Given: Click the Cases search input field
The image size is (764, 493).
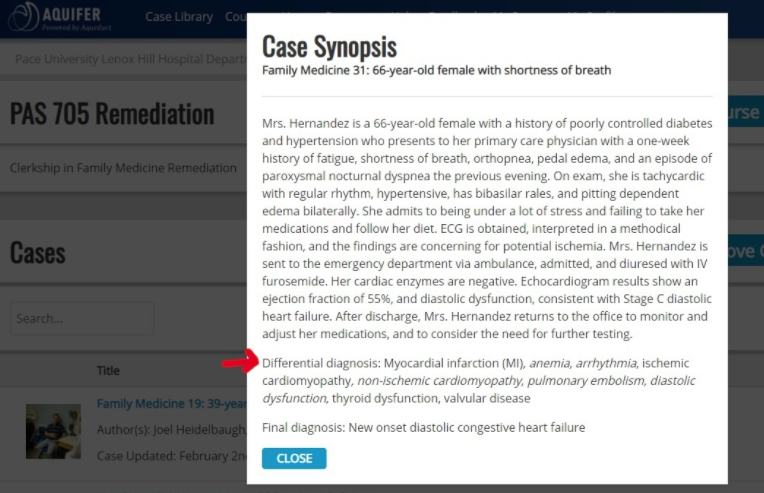Looking at the screenshot, I should pyautogui.click(x=82, y=319).
